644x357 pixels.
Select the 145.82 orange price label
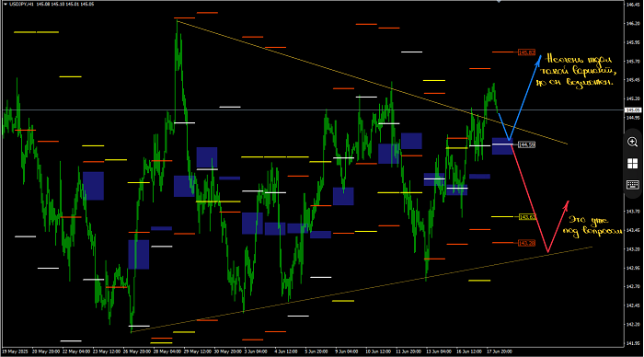click(526, 52)
